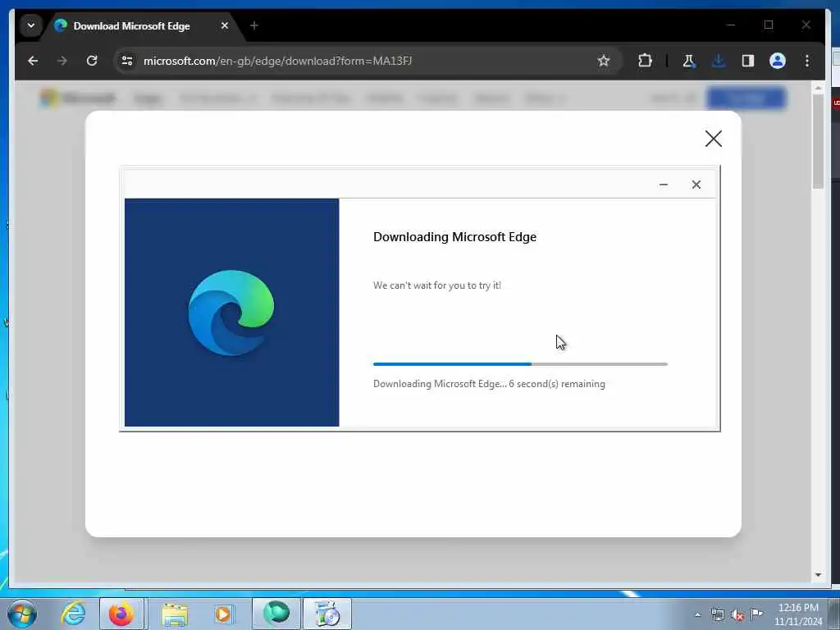This screenshot has width=840, height=630.
Task: Open the tab search dropdown arrow
Action: 31,25
